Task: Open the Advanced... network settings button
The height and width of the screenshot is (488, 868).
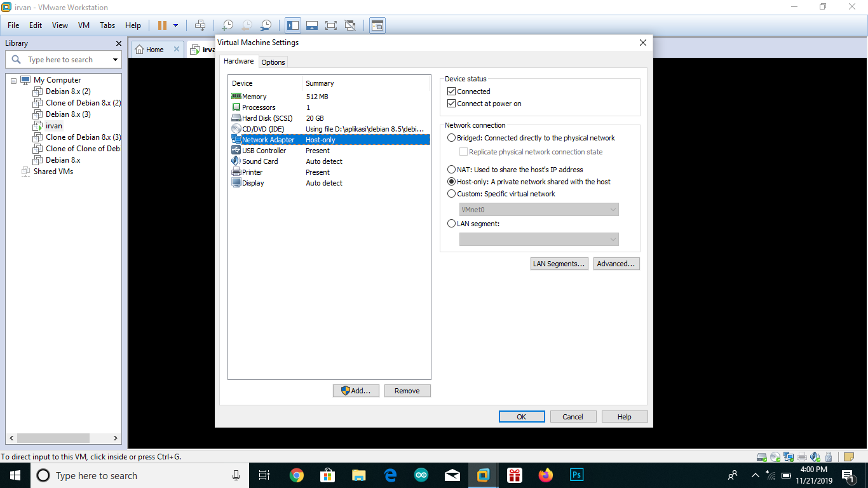Action: [x=616, y=264]
